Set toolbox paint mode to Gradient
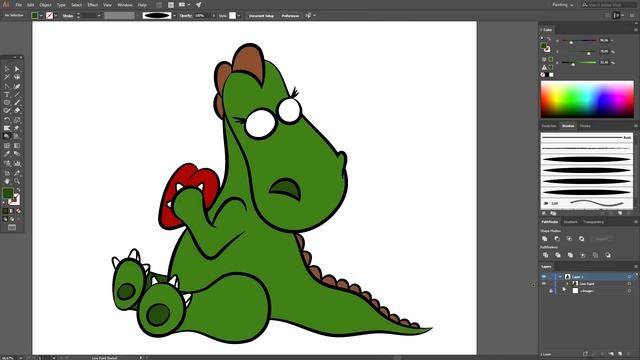 pos(11,211)
